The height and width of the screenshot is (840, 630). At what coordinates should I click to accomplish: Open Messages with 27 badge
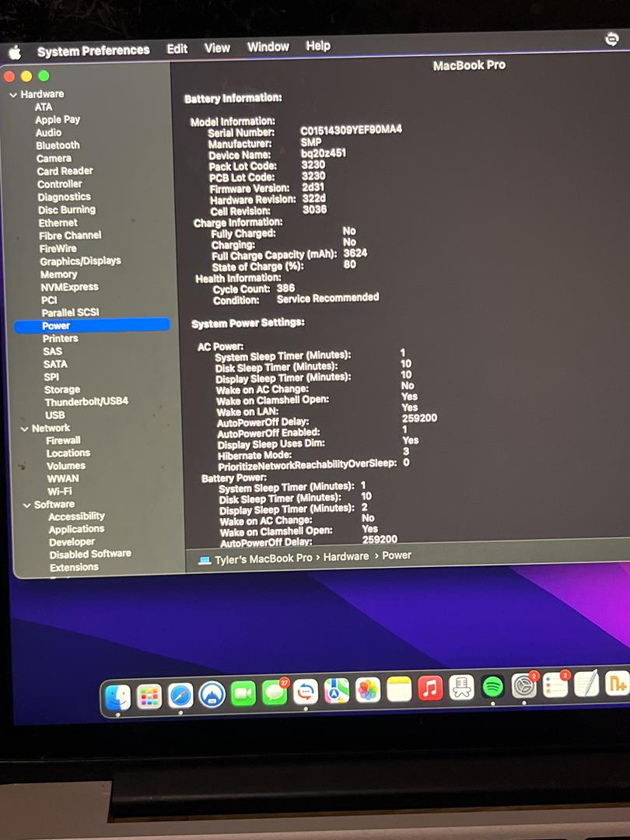click(275, 693)
